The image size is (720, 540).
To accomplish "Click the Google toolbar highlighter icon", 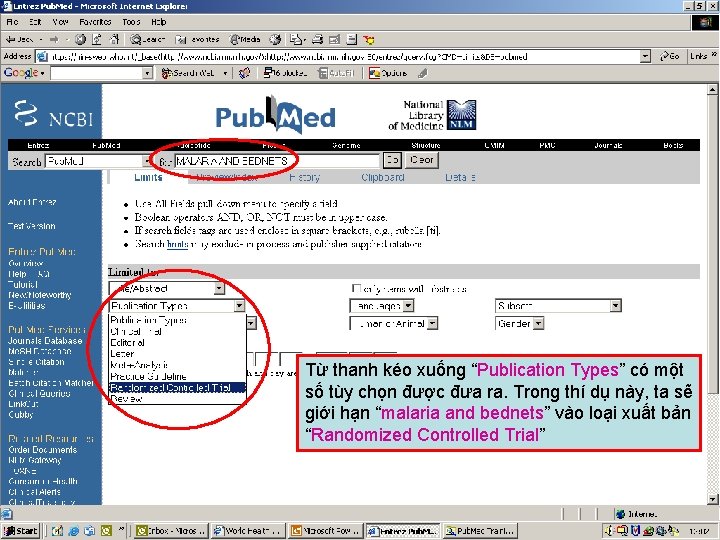I will (423, 73).
